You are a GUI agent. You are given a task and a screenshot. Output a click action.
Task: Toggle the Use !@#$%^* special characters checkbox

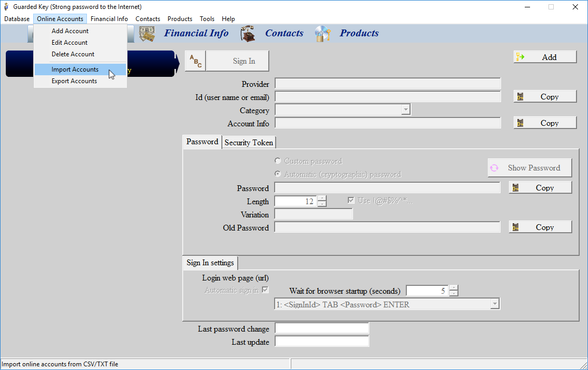(x=351, y=201)
